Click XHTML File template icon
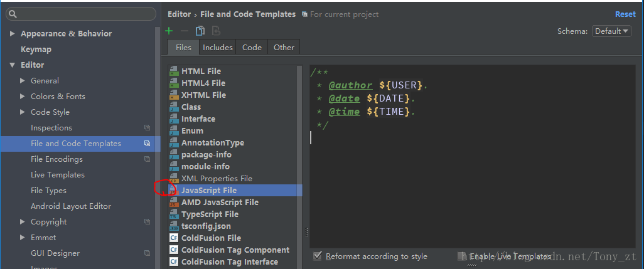This screenshot has height=269, width=644. (x=174, y=95)
